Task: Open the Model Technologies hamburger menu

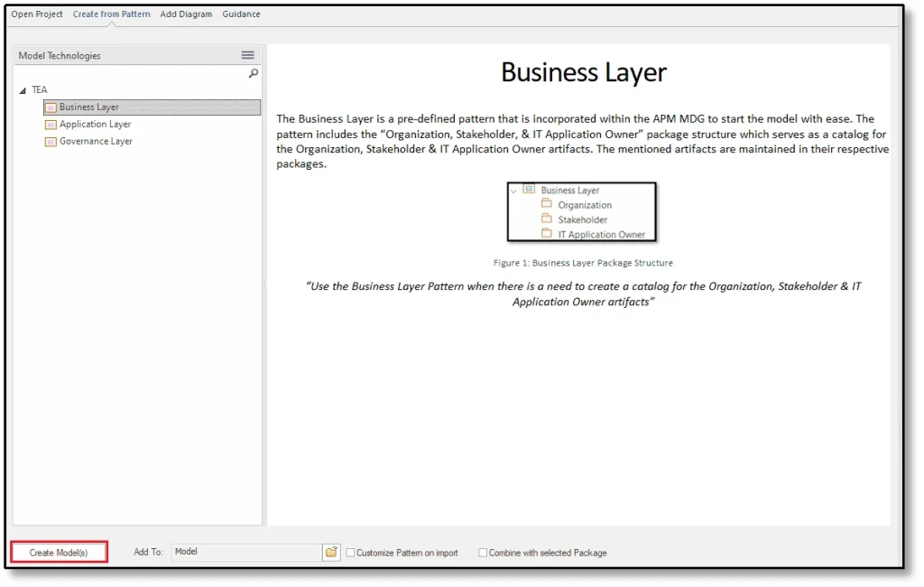Action: point(247,55)
